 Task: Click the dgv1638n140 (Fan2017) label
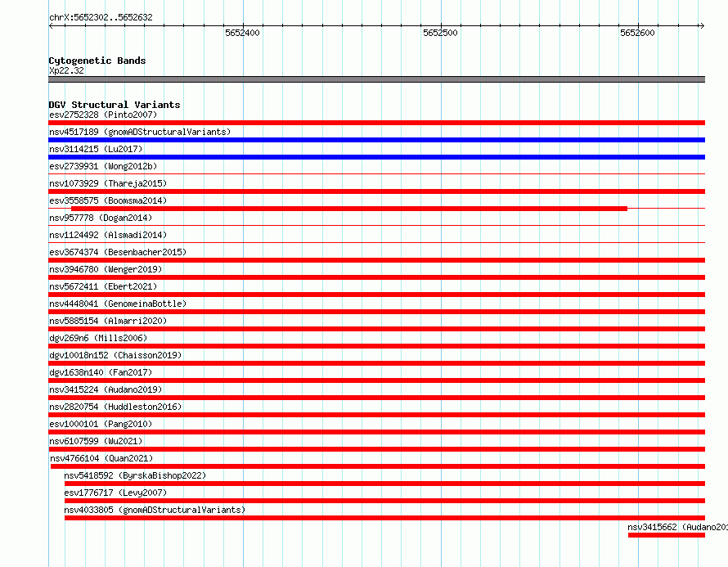[101, 372]
